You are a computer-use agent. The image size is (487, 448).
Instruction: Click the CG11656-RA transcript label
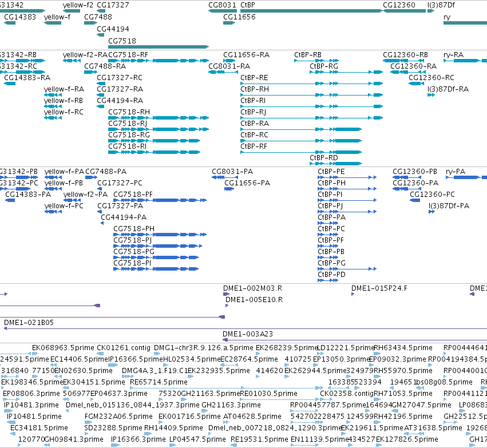247,55
